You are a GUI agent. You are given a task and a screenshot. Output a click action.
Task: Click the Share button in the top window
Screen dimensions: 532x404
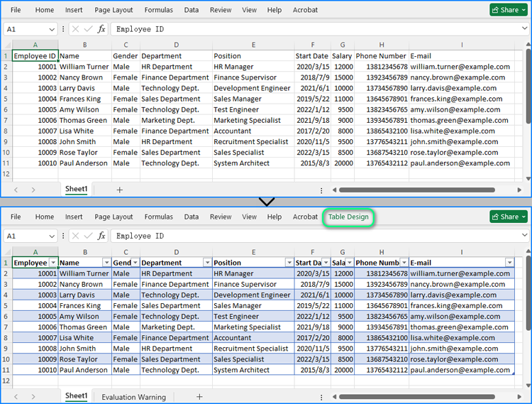pyautogui.click(x=509, y=10)
